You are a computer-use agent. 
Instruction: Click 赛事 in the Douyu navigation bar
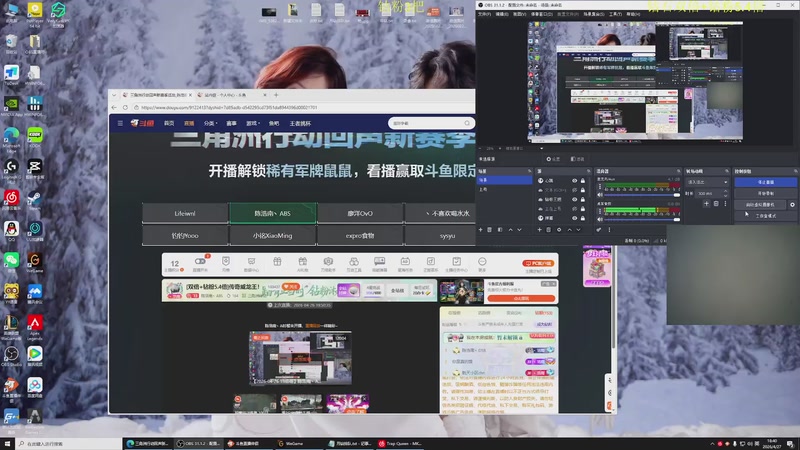[x=231, y=123]
